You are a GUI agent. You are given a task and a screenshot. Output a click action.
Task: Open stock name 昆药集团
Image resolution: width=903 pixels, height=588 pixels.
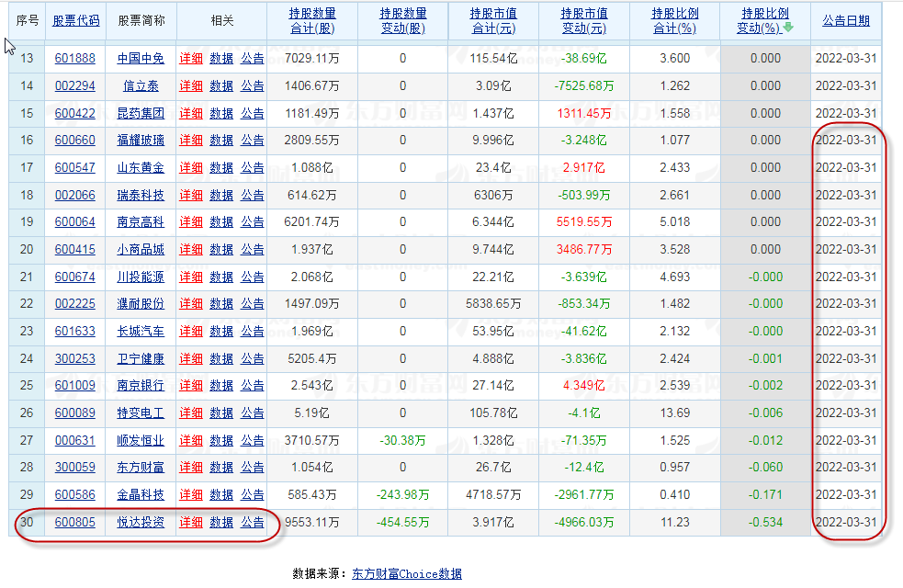click(141, 113)
